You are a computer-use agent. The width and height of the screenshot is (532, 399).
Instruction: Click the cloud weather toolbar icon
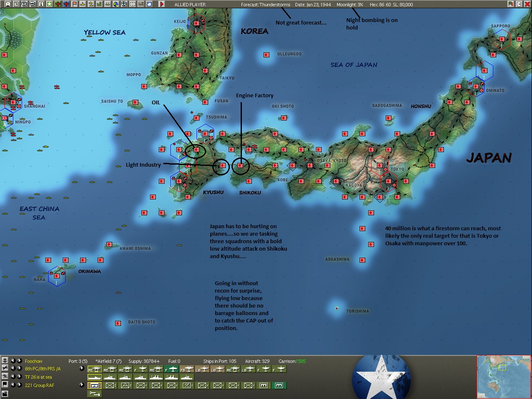click(x=149, y=4)
